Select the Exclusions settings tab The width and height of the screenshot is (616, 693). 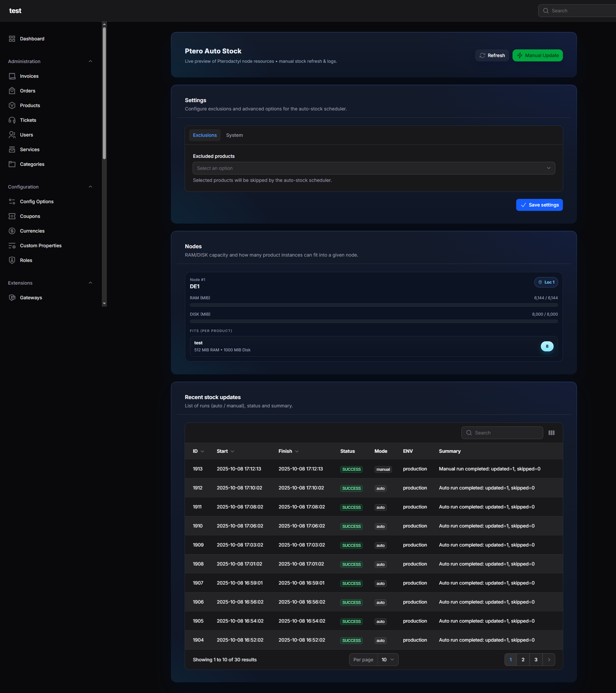click(205, 135)
